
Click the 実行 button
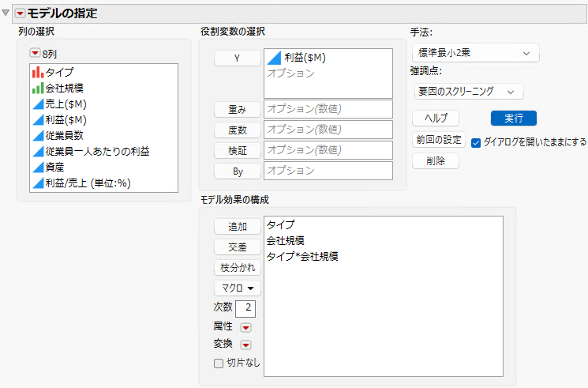click(x=513, y=119)
